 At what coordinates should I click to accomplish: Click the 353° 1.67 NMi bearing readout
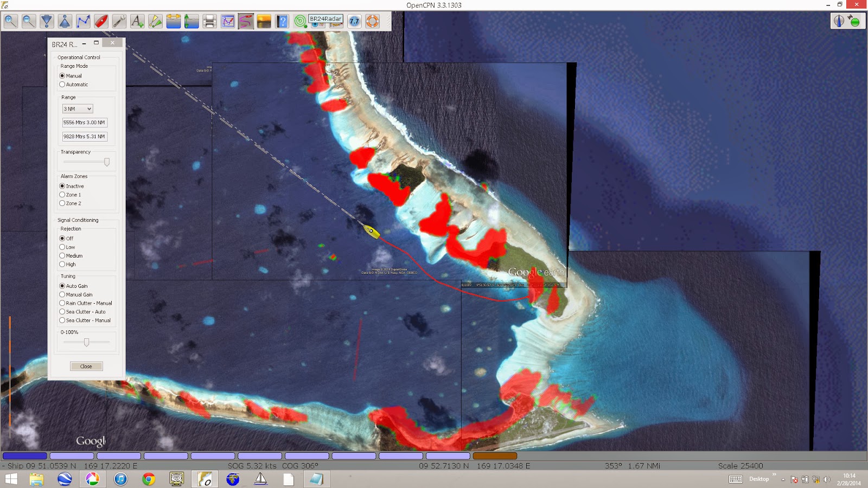pos(633,466)
